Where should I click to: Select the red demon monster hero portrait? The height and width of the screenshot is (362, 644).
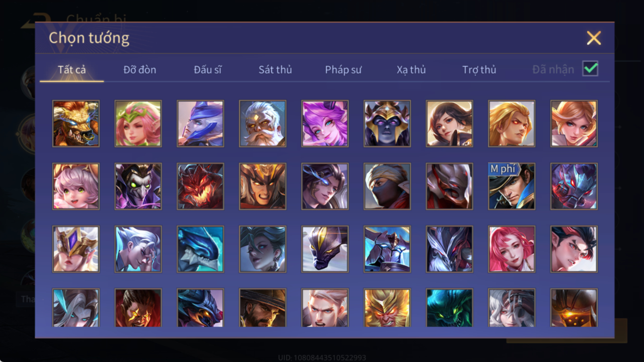pos(201,187)
